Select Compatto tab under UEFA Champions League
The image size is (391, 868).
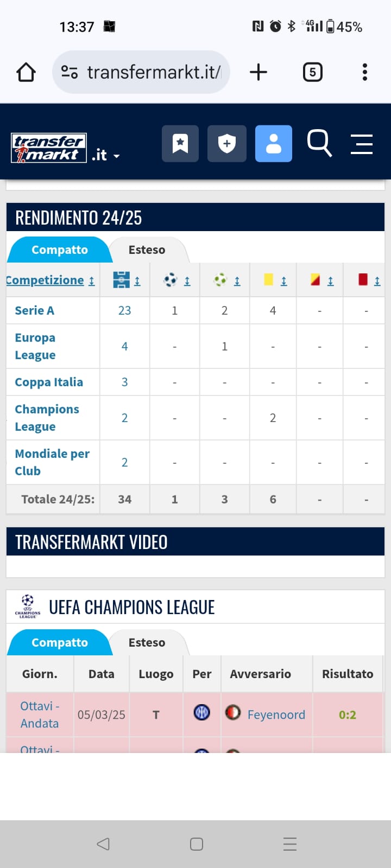pyautogui.click(x=60, y=643)
